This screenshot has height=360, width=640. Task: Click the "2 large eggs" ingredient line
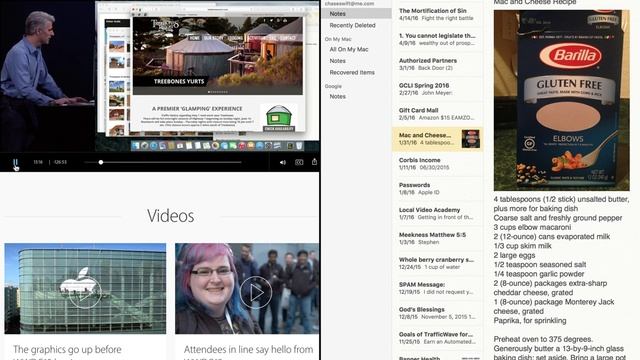[514, 256]
